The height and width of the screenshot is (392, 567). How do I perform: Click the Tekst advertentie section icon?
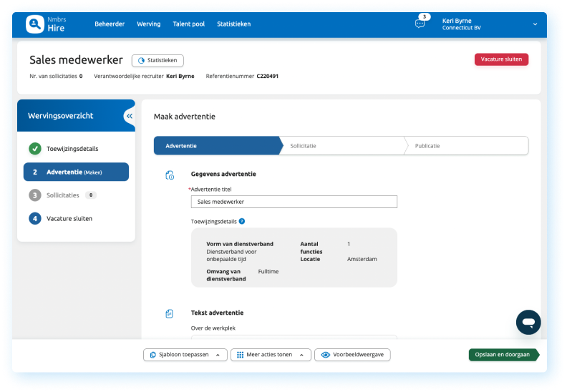coord(169,313)
